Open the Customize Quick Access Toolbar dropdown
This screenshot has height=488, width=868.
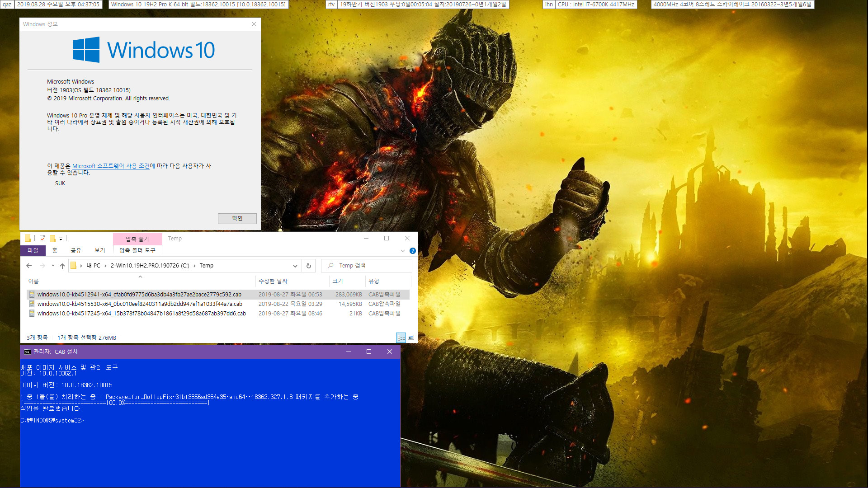point(61,239)
